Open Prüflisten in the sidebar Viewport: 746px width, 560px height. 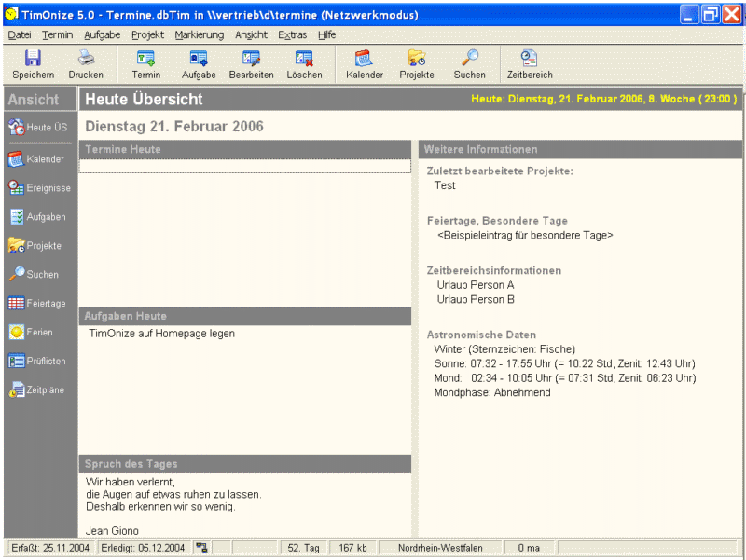click(x=37, y=362)
